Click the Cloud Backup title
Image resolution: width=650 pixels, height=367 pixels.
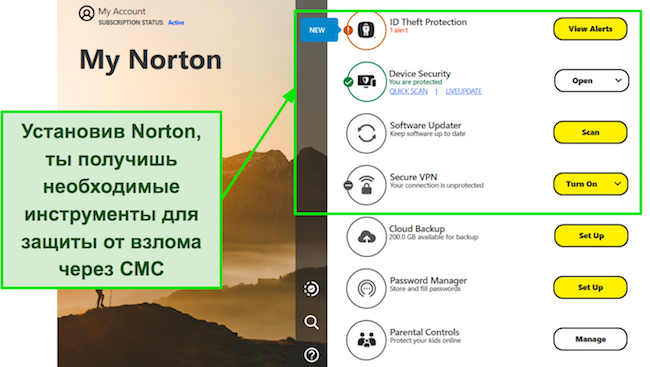[417, 228]
